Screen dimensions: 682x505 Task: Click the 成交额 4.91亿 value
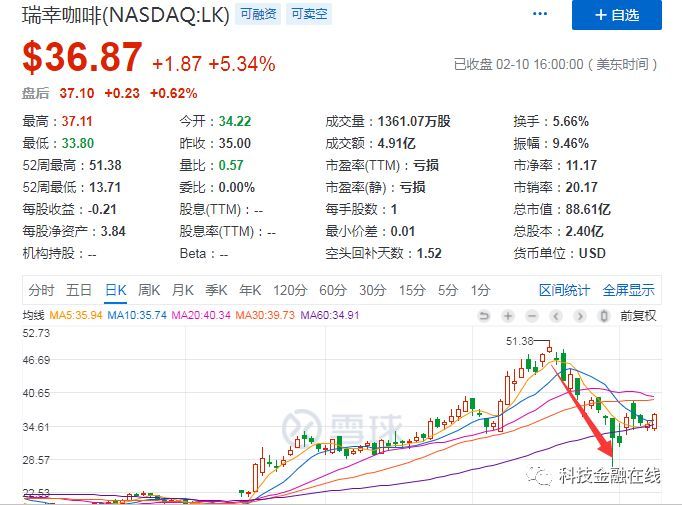click(397, 143)
